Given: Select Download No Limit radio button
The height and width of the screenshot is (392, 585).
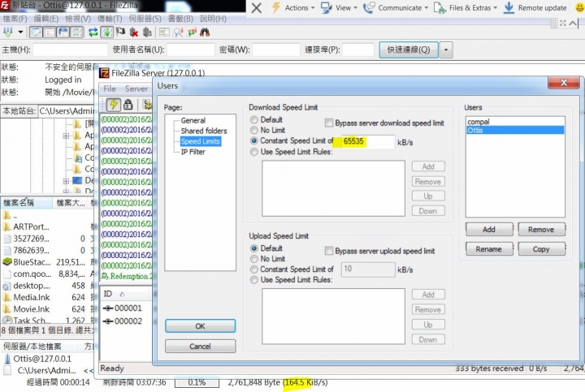Looking at the screenshot, I should pos(254,130).
